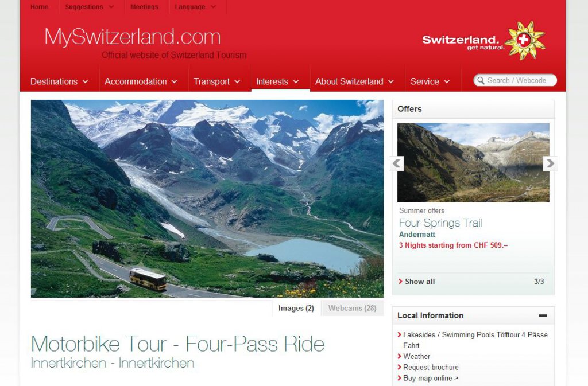Screen dimensions: 588x386
Task: Click the Switzerland edelweiss flower logo
Action: 525,40
